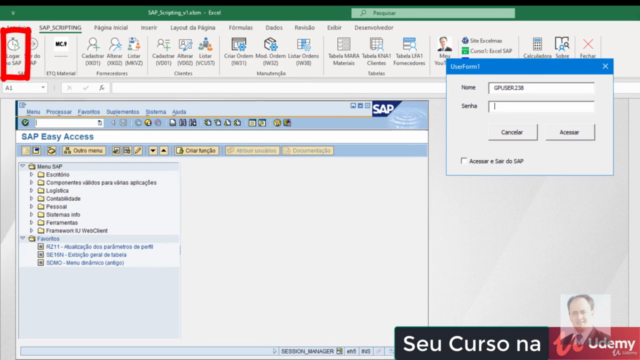Viewport: 640px width, 360px height.
Task: Open Tabela LFA1 Fornecedores
Action: click(x=409, y=51)
